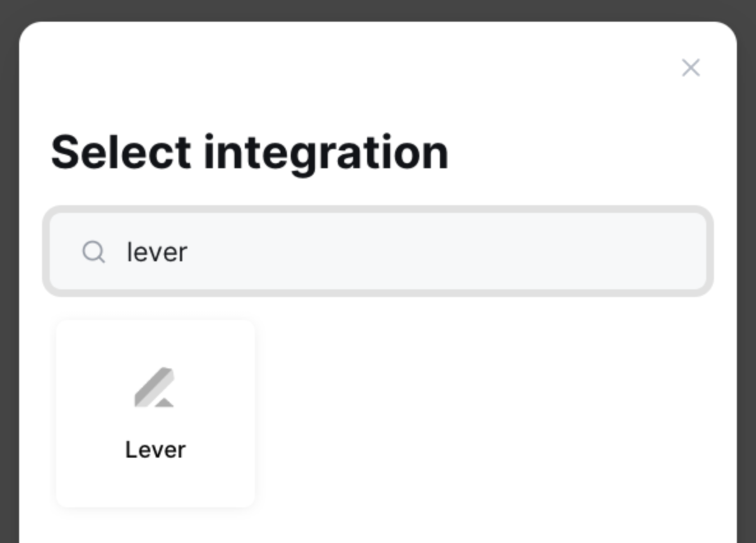The image size is (756, 543).
Task: Click the magnifying glass search icon
Action: point(94,252)
